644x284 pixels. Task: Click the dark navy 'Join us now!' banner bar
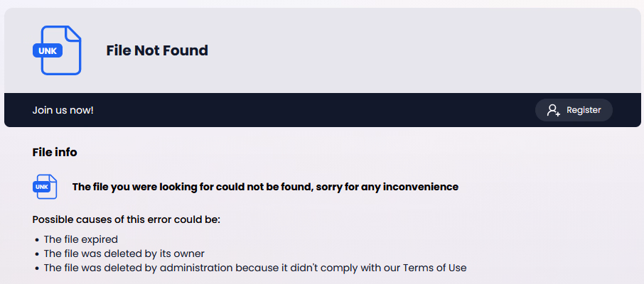(323, 110)
